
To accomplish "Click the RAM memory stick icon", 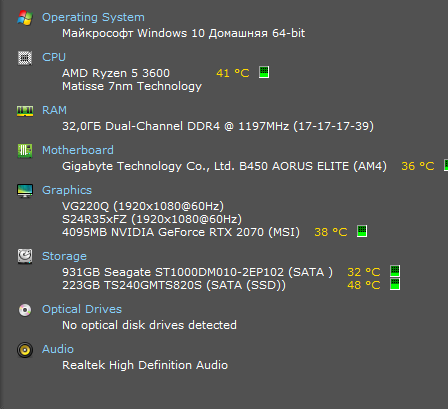I will tap(25, 111).
